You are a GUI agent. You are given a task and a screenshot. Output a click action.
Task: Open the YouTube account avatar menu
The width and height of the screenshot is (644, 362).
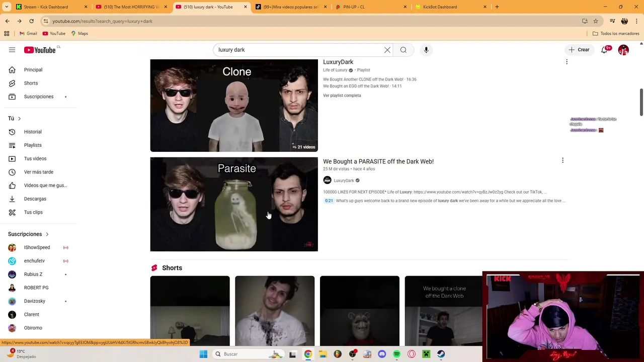(x=623, y=50)
